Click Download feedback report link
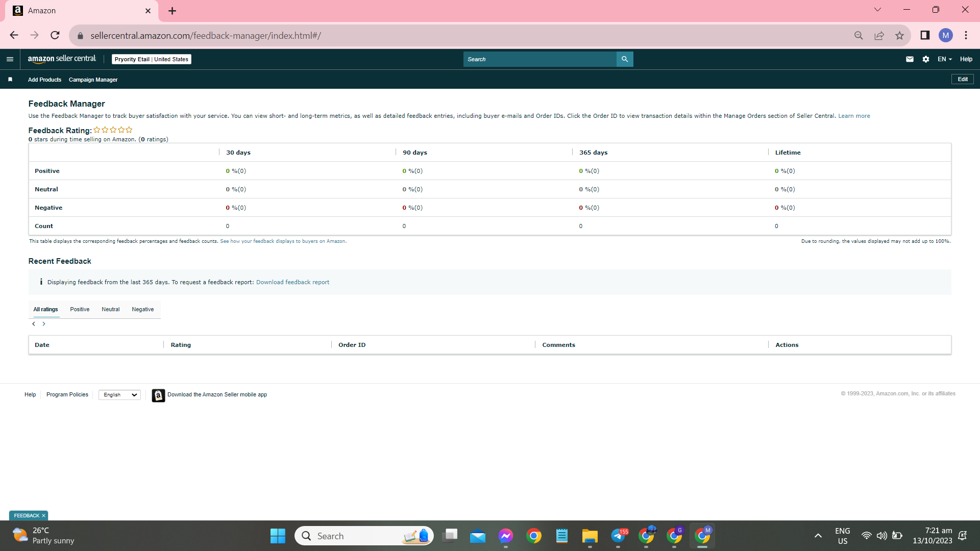This screenshot has width=980, height=551. click(292, 282)
